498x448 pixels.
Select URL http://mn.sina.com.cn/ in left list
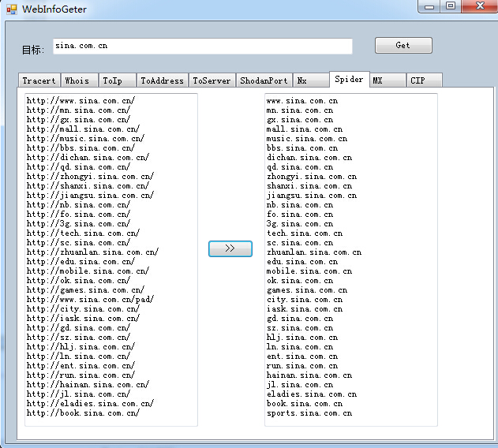click(78, 110)
